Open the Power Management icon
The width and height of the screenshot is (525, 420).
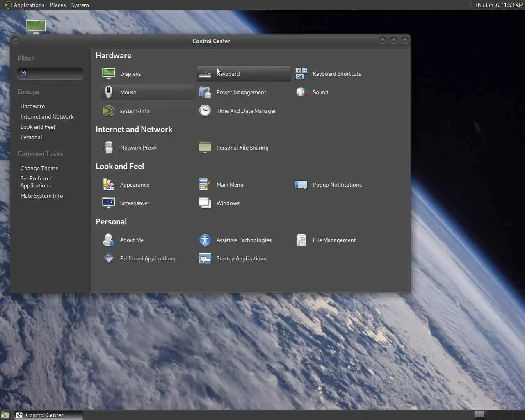click(205, 92)
